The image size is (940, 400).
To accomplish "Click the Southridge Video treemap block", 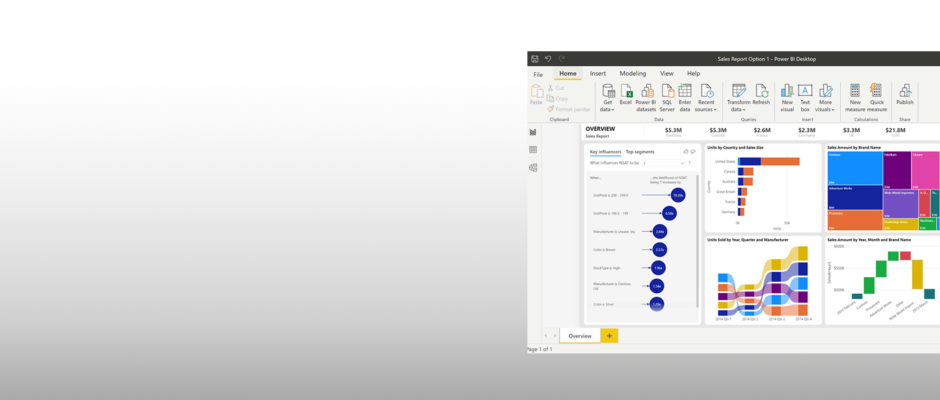I will (x=900, y=224).
